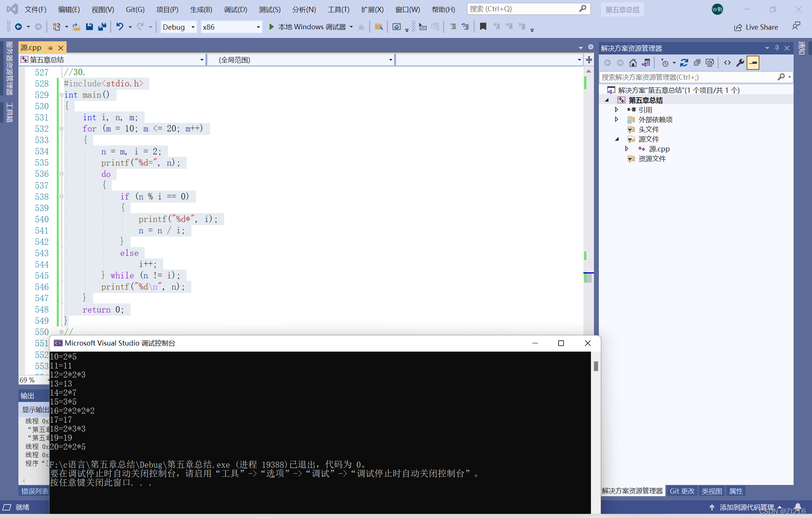Image resolution: width=812 pixels, height=518 pixels.
Task: Toggle a bookmark on current line
Action: 483,27
